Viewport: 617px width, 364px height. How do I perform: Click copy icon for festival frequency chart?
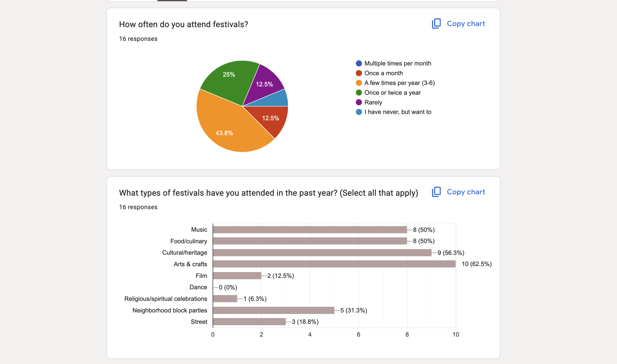436,24
